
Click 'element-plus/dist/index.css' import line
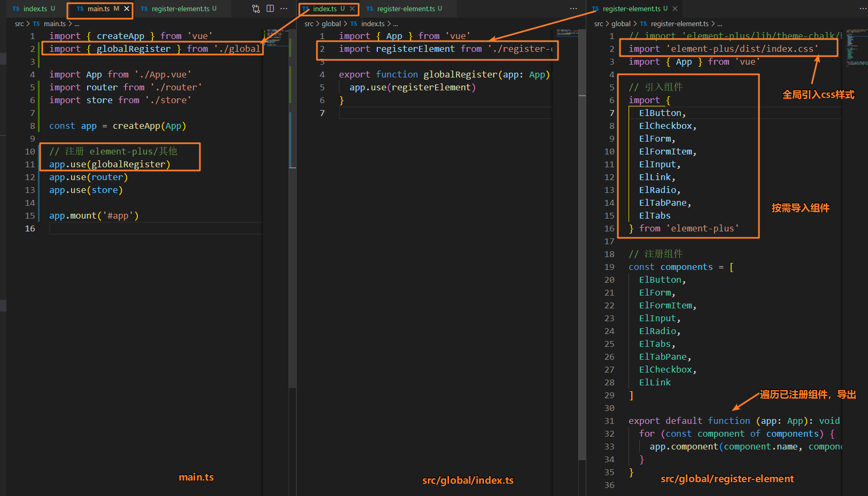click(x=723, y=49)
